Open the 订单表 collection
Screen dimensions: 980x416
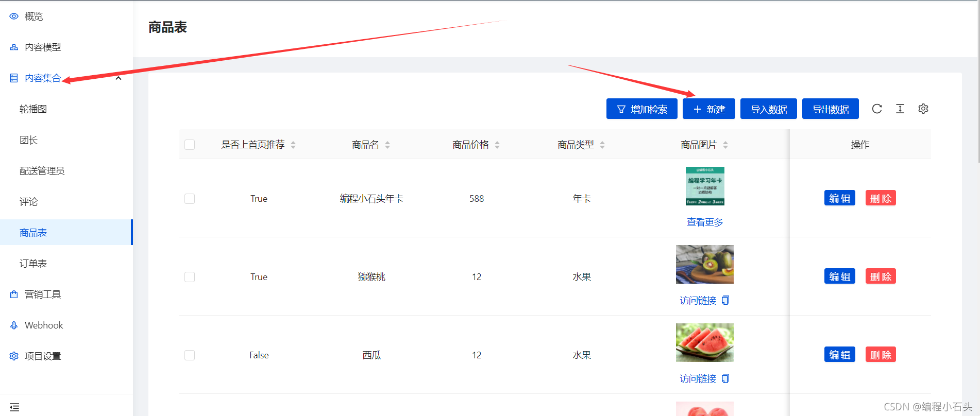click(x=66, y=264)
